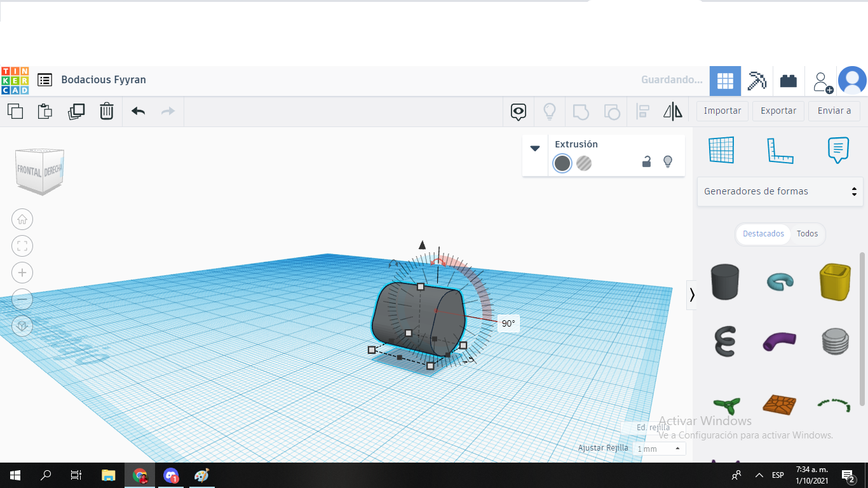Click the shapes panel scrollbar
Viewport: 868px width, 488px height.
point(862,329)
